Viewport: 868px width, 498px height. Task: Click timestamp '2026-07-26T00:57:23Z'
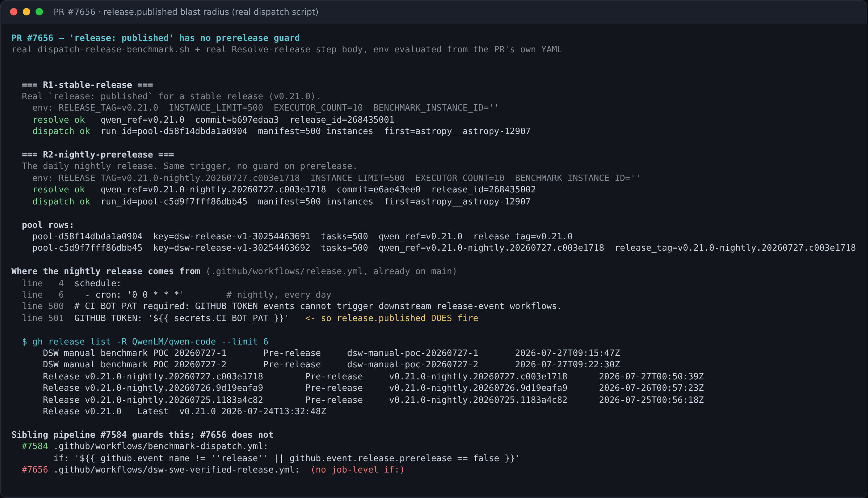tap(651, 388)
